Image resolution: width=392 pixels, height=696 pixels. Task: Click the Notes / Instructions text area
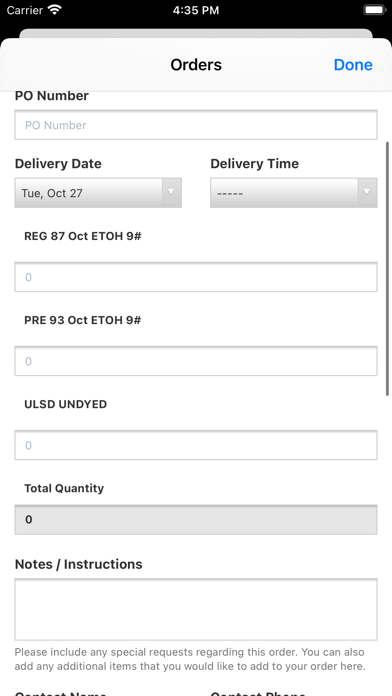(196, 609)
